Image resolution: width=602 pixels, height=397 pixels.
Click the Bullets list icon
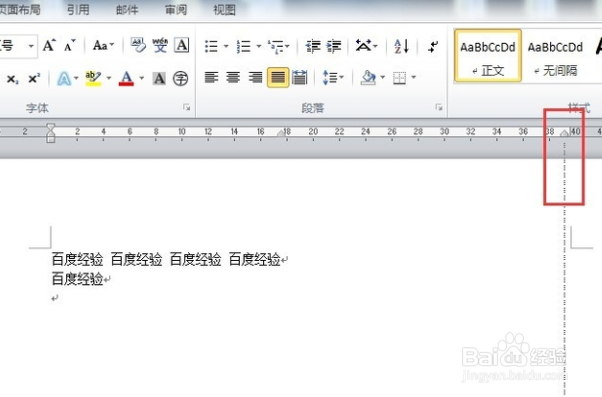pyautogui.click(x=212, y=46)
